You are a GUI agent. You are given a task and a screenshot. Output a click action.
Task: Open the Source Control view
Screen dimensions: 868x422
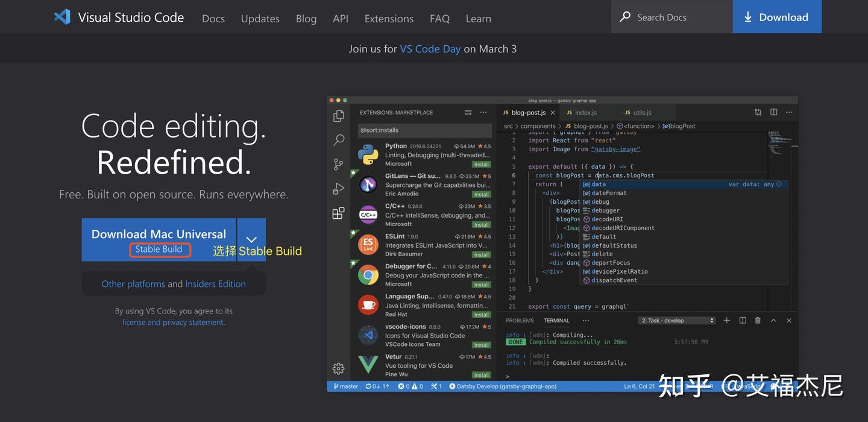pyautogui.click(x=338, y=164)
